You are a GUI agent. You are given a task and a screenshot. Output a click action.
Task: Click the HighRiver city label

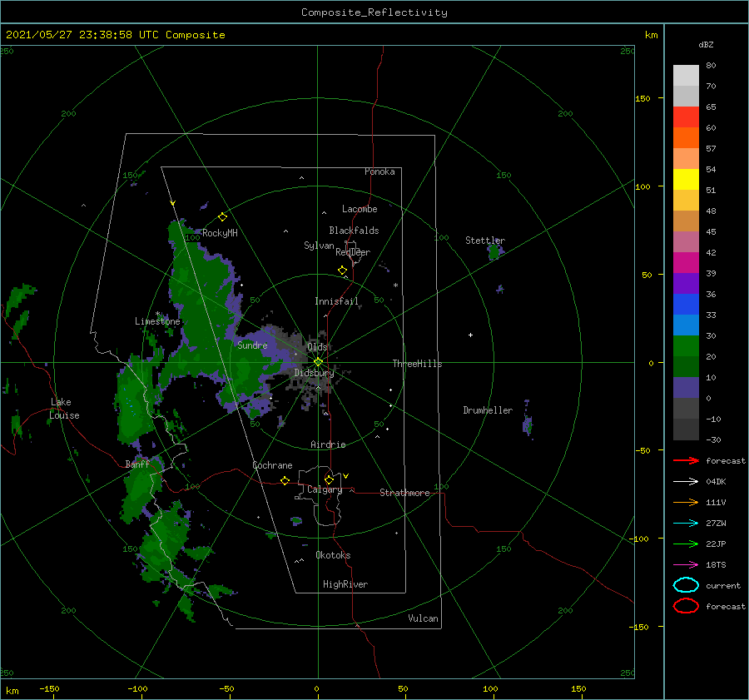[x=345, y=584]
